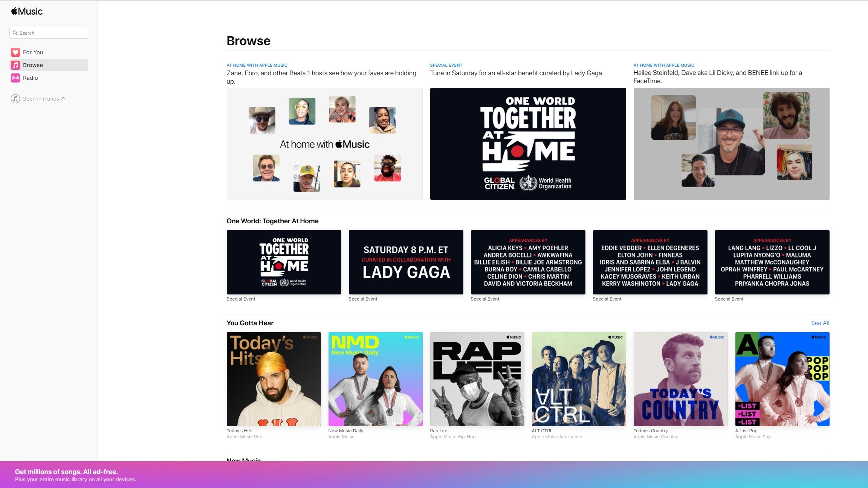Select the For You sidebar icon

(x=15, y=52)
